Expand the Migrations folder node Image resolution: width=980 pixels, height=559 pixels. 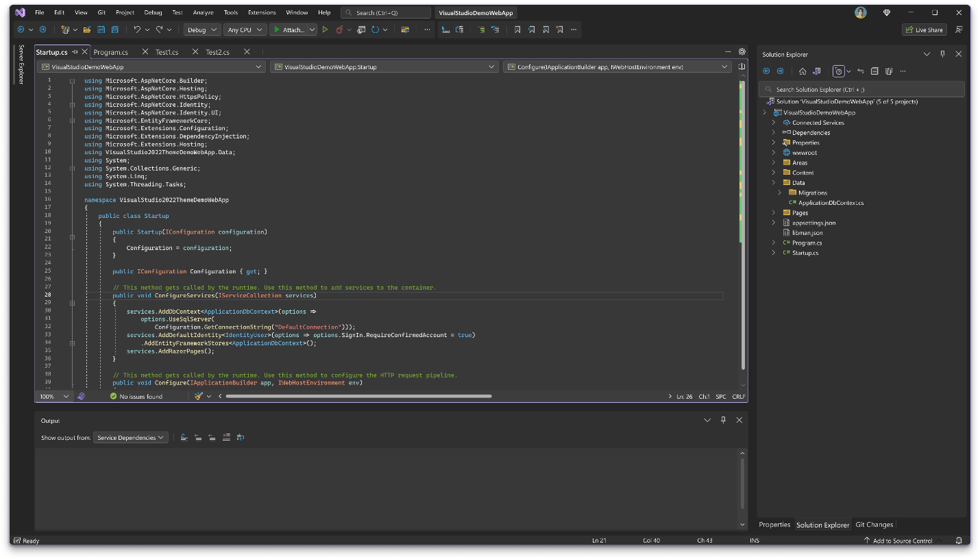[780, 192]
